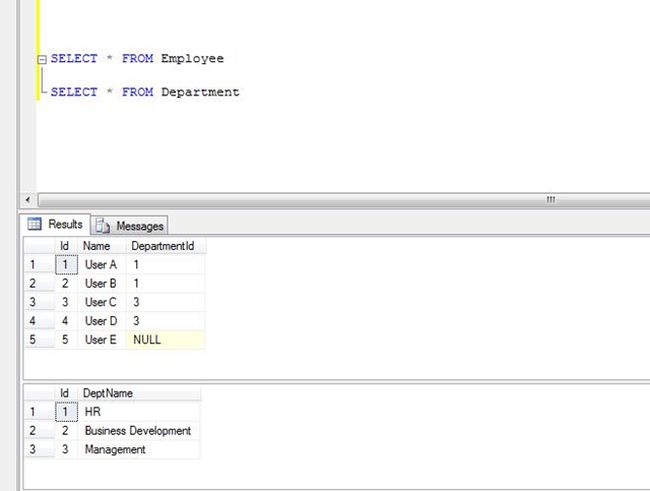Click SELECT keyword in Employee query
650x491 pixels.
click(74, 58)
